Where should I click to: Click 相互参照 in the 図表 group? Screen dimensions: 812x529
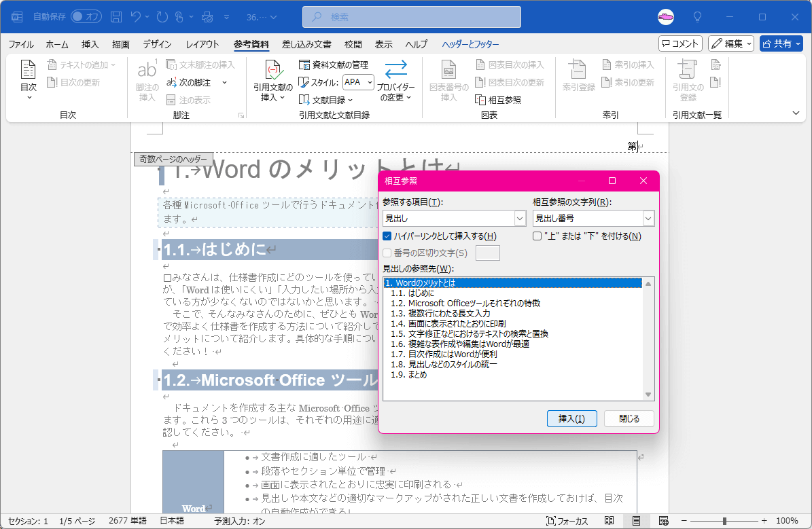[x=498, y=100]
